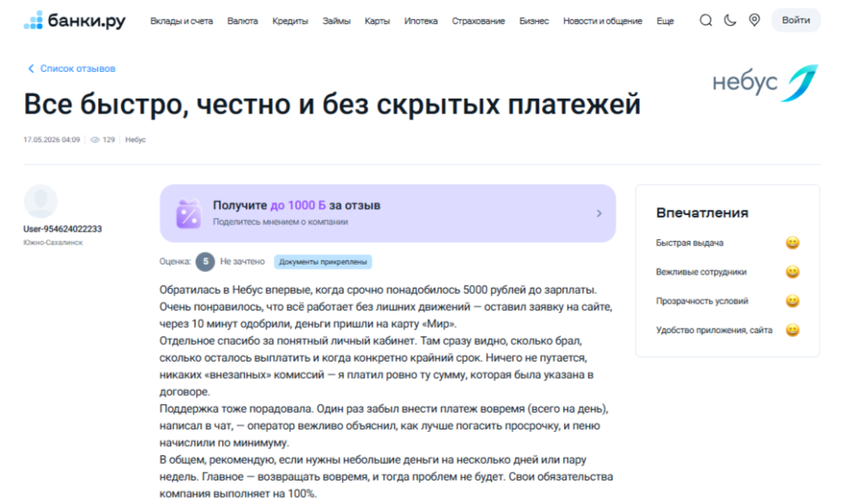858x504 pixels.
Task: Click the rating score 5 badge
Action: 205,262
